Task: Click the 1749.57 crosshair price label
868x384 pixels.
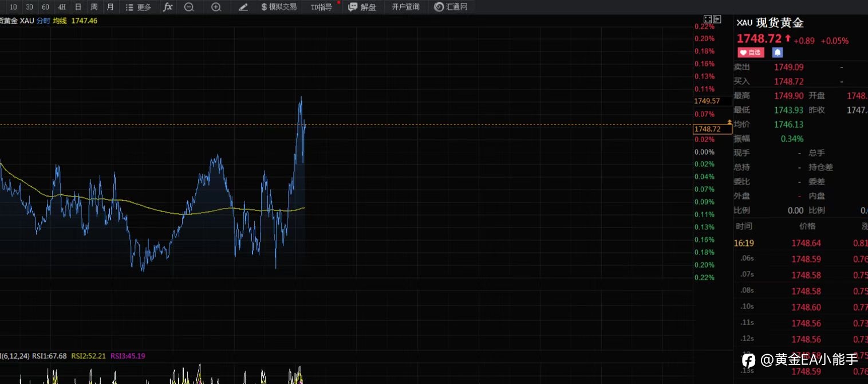Action: tap(707, 101)
